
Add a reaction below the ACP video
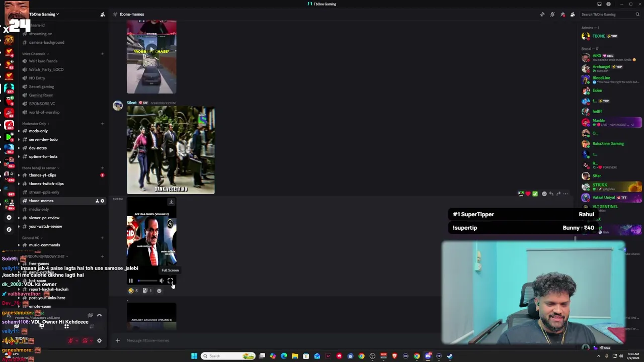[159, 291]
